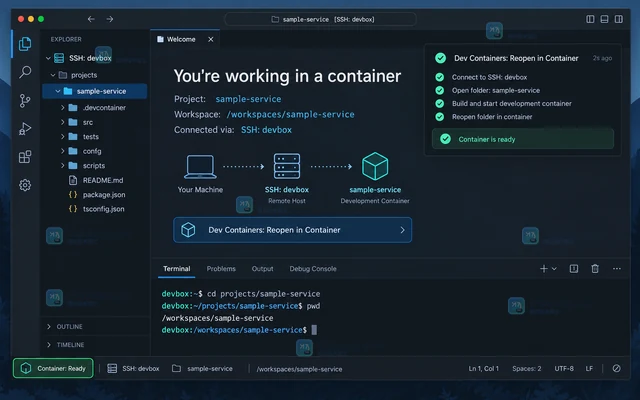Click Ln 1, Col 1 cursor position

point(484,369)
